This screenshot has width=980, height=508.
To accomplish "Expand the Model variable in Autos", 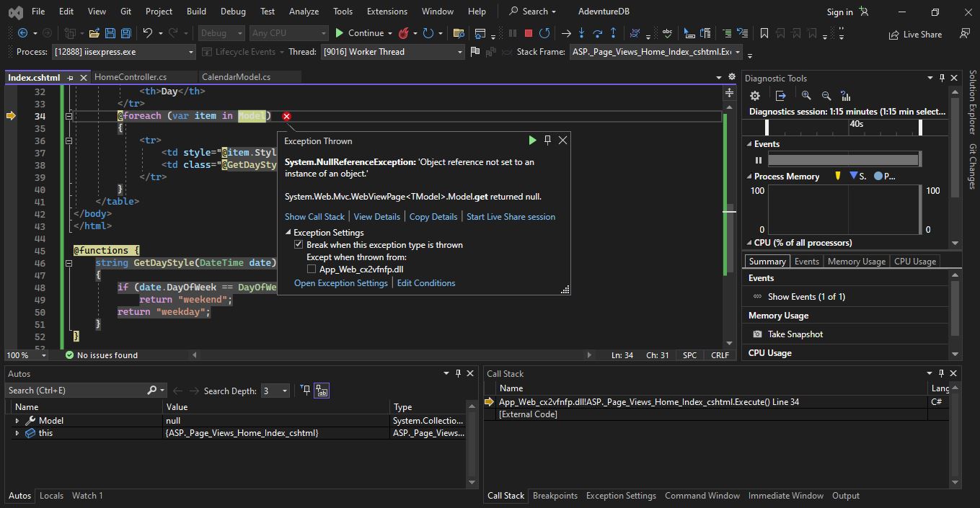I will coord(17,421).
